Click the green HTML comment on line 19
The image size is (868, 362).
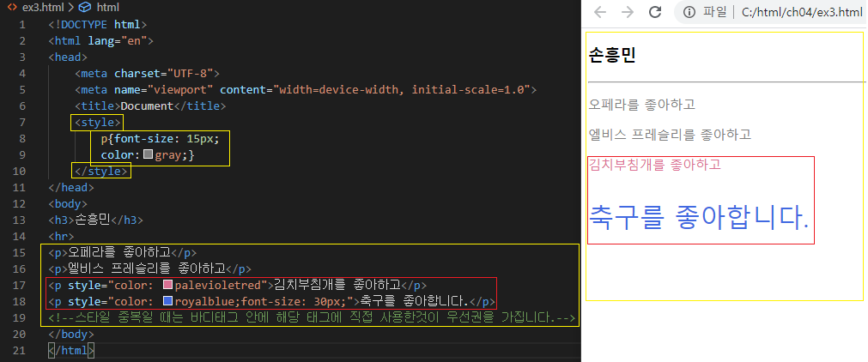coord(312,318)
